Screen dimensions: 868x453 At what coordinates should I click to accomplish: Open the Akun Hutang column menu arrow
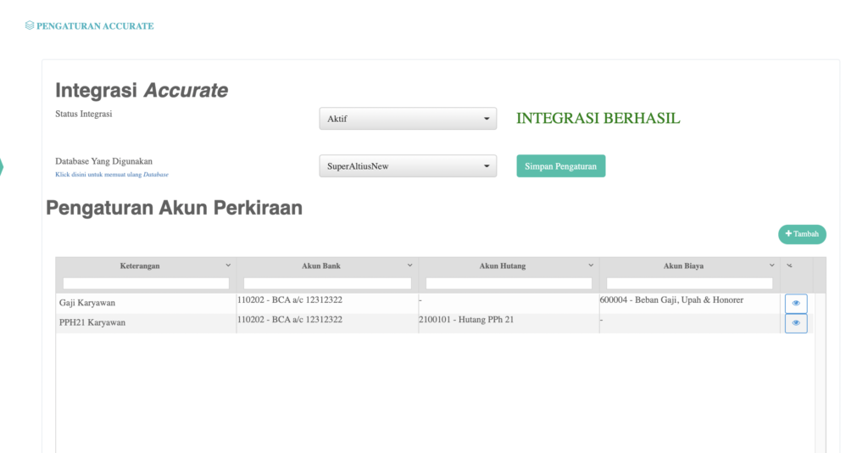[591, 266]
